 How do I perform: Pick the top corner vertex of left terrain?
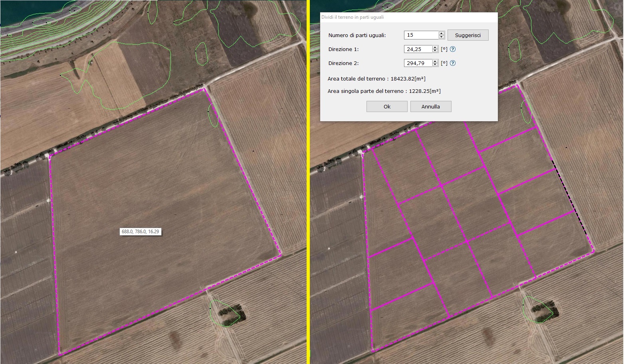pyautogui.click(x=205, y=89)
